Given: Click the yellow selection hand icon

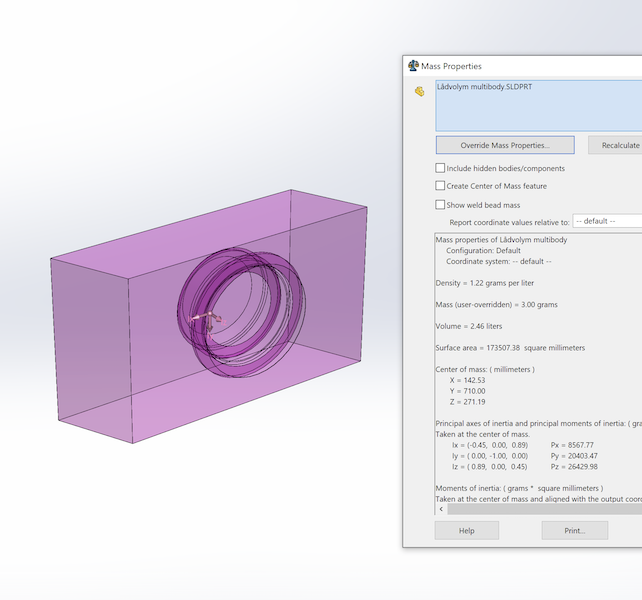Looking at the screenshot, I should click(x=420, y=92).
